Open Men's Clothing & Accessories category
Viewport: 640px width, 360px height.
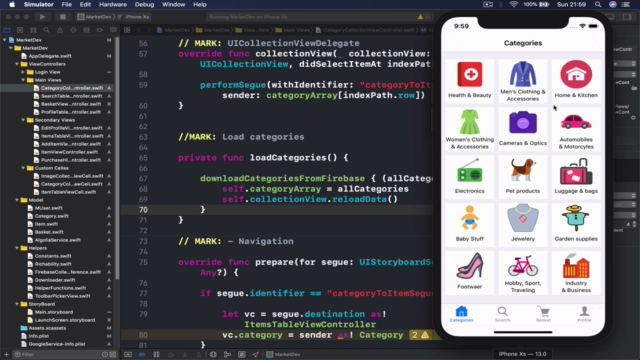point(523,80)
